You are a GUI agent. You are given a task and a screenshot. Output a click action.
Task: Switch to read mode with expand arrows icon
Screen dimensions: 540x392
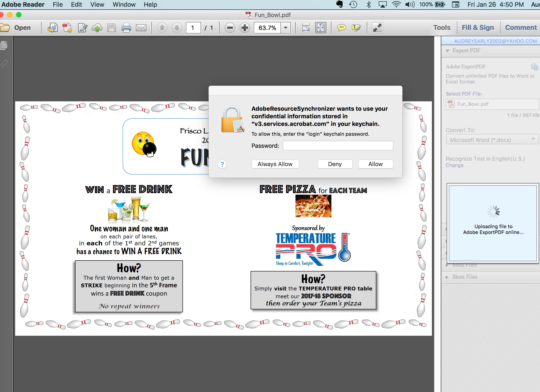(x=377, y=28)
